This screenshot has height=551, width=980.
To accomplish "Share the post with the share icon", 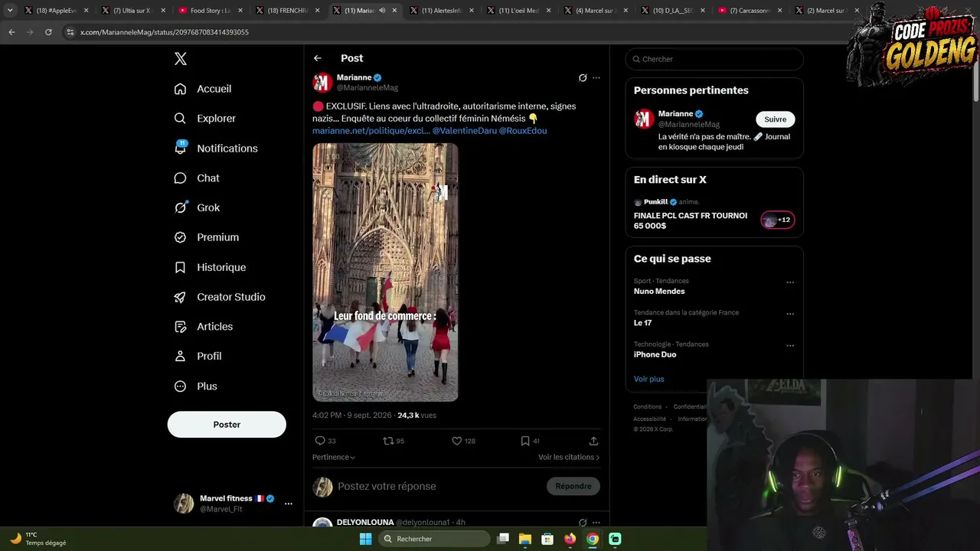I will tap(593, 441).
